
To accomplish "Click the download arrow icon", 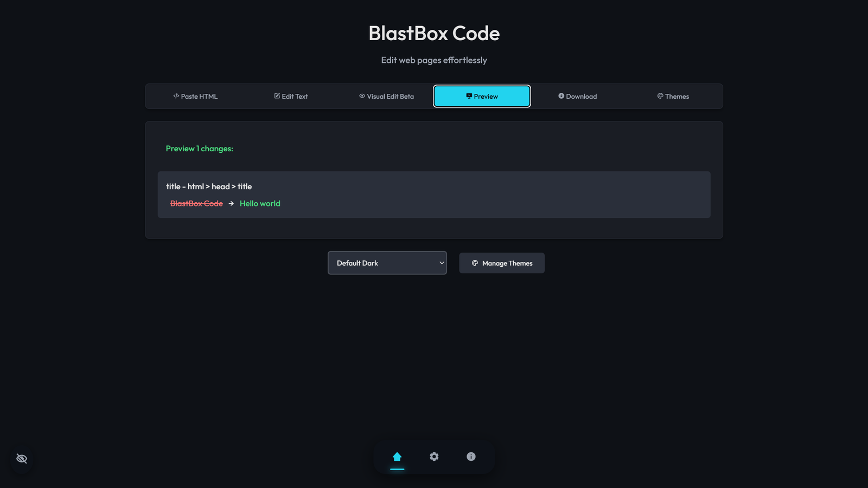I will 561,96.
